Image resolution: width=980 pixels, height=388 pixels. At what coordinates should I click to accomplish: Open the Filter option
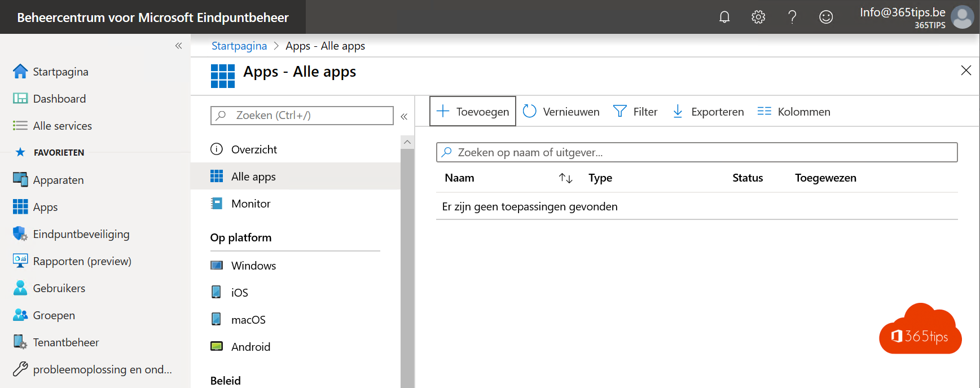(635, 112)
